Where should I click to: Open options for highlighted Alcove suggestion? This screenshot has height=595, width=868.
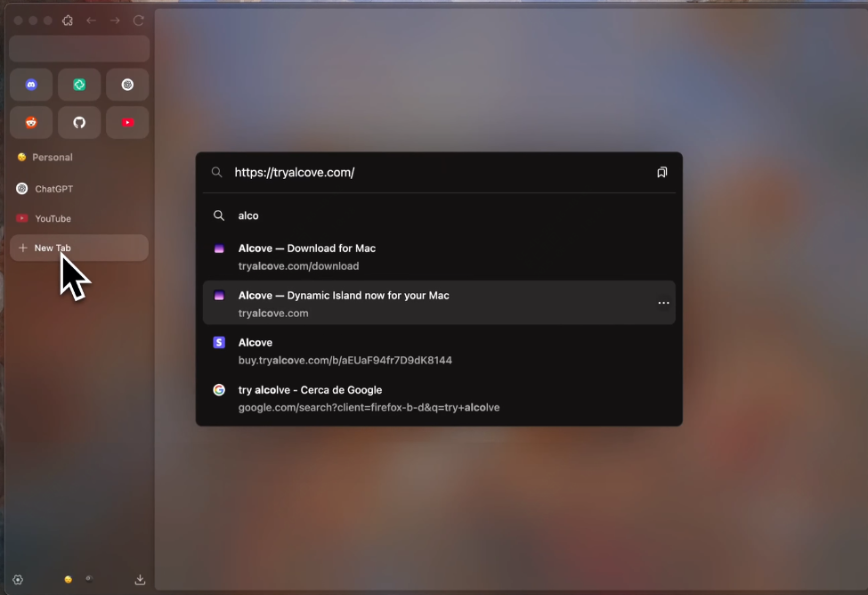coord(663,303)
